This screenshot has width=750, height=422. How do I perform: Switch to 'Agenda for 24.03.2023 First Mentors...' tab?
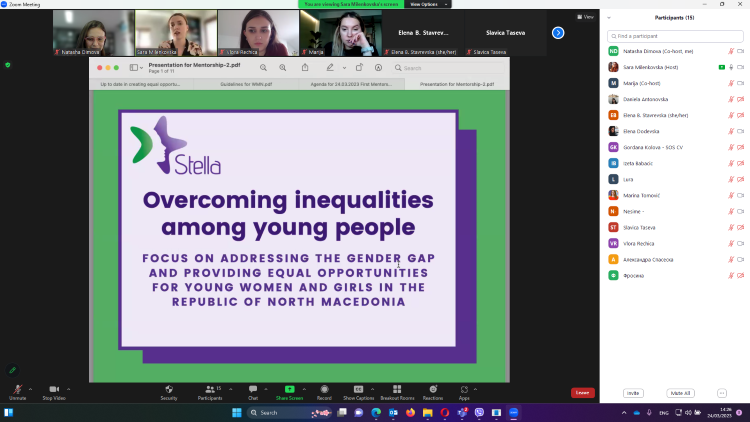(351, 84)
